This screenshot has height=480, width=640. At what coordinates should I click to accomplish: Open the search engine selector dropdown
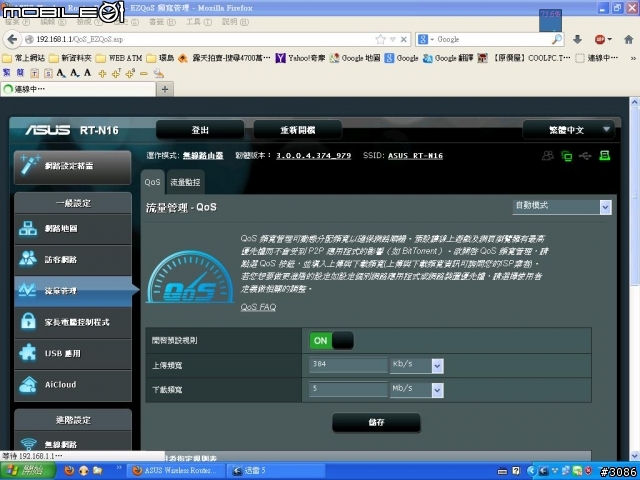425,39
